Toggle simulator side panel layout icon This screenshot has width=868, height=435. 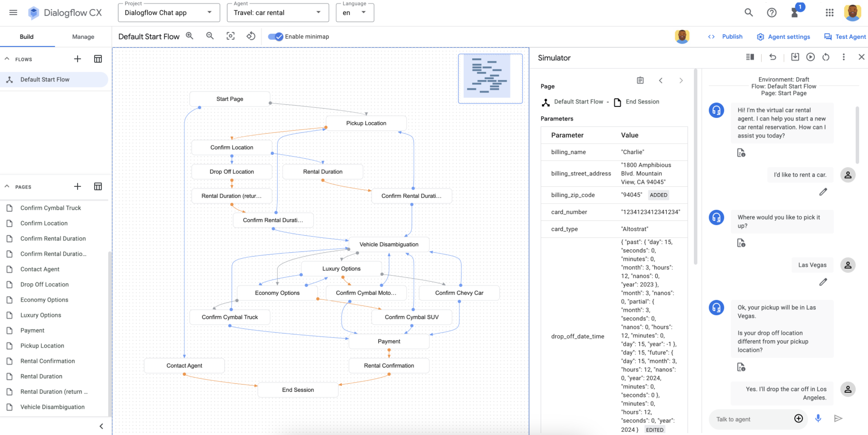[x=750, y=57]
